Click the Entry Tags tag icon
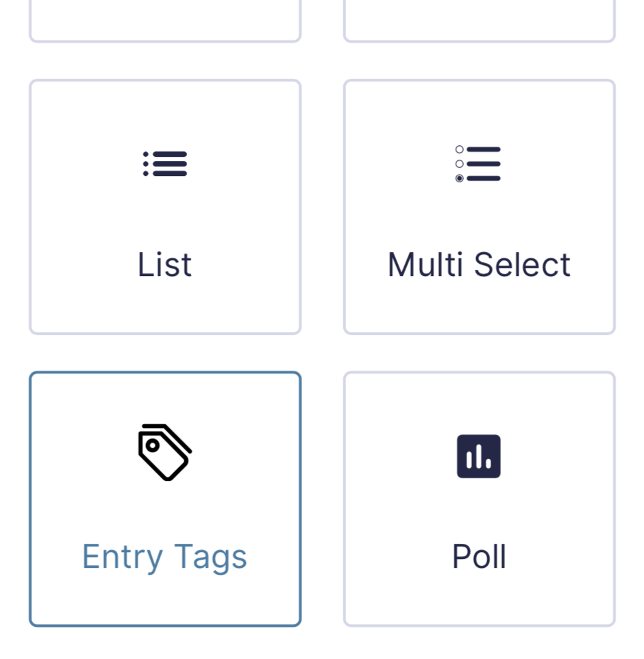Screen dimensions: 644x659 tap(165, 452)
